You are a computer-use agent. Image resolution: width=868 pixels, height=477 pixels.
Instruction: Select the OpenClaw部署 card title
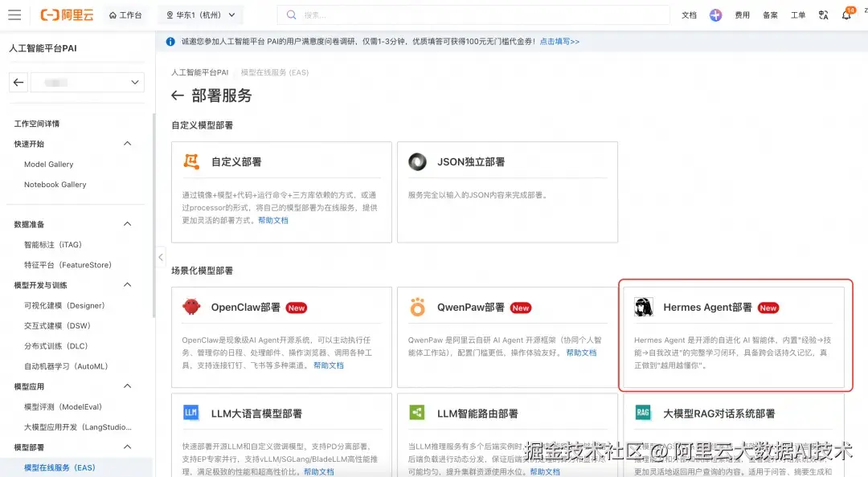pos(245,308)
